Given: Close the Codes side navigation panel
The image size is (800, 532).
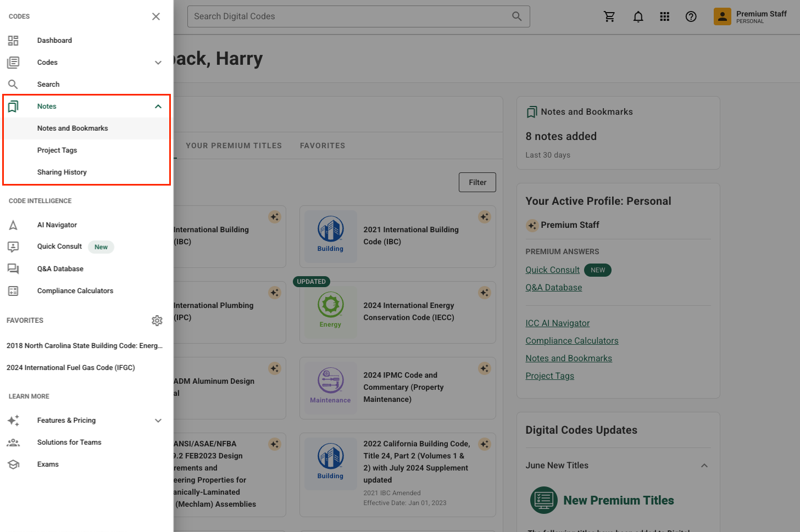Looking at the screenshot, I should coord(156,16).
